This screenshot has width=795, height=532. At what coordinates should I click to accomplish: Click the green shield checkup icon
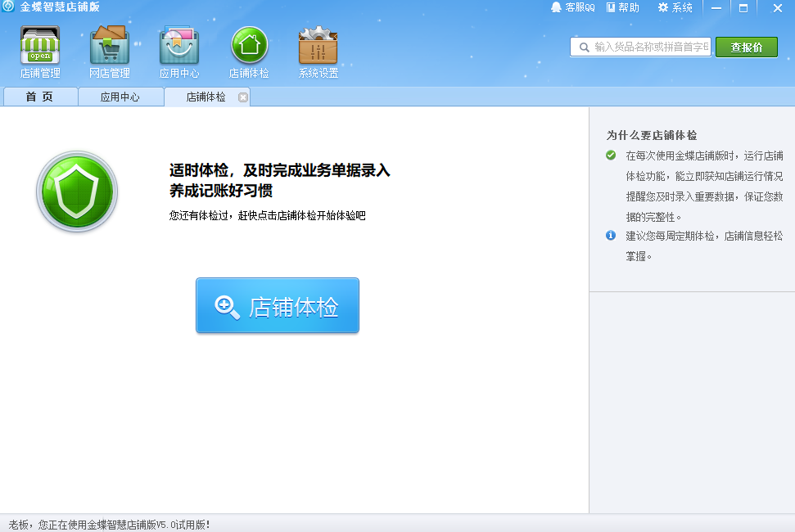[77, 192]
